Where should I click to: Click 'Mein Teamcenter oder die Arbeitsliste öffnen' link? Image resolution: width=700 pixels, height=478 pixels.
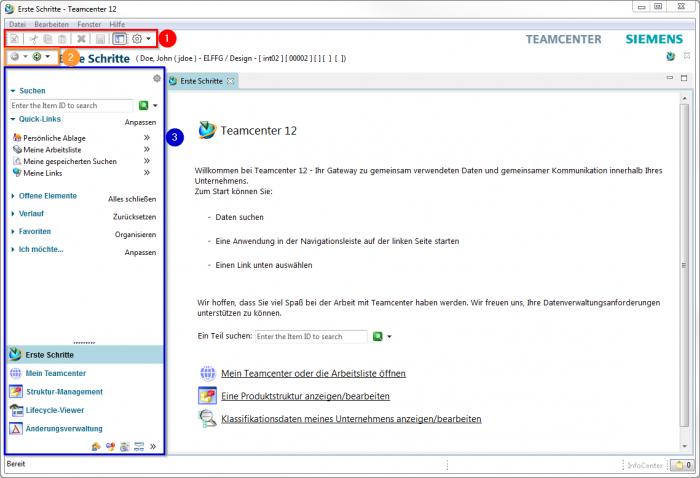pos(312,373)
